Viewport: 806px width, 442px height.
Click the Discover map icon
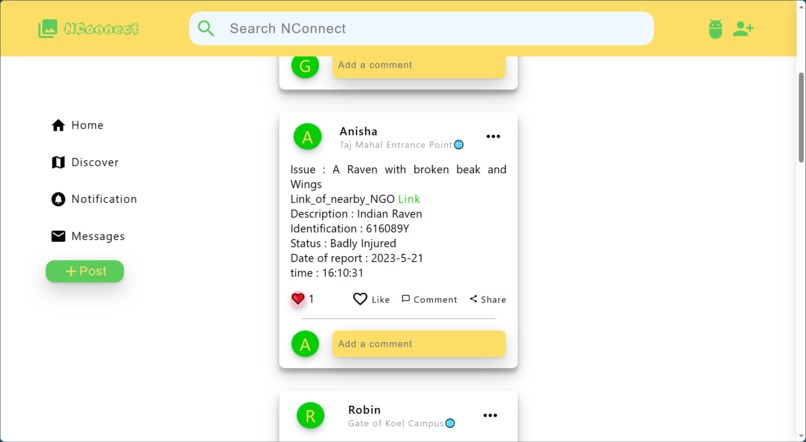click(58, 162)
